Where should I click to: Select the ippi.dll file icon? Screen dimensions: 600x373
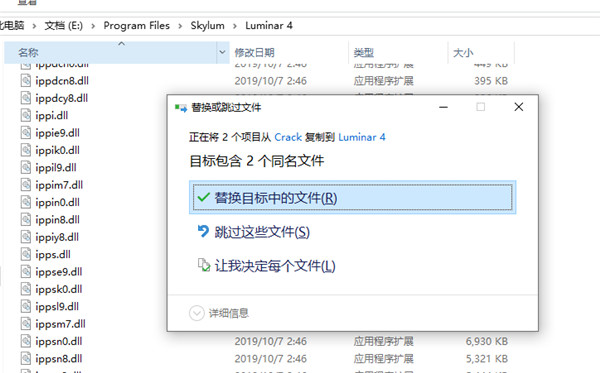pos(26,116)
